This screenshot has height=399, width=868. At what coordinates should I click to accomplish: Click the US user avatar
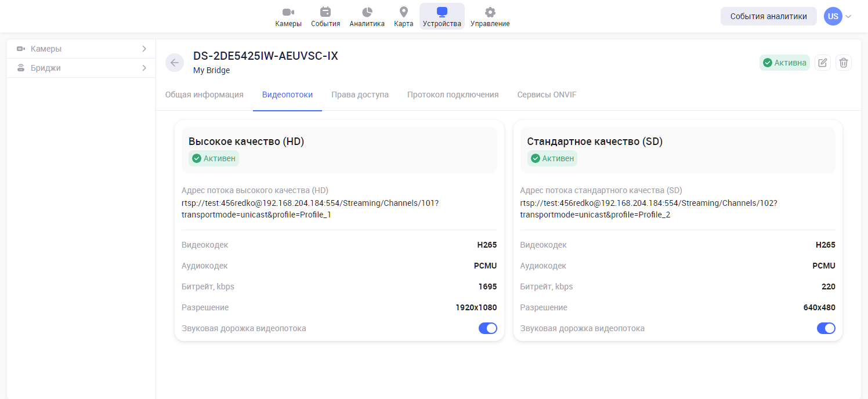tap(833, 16)
